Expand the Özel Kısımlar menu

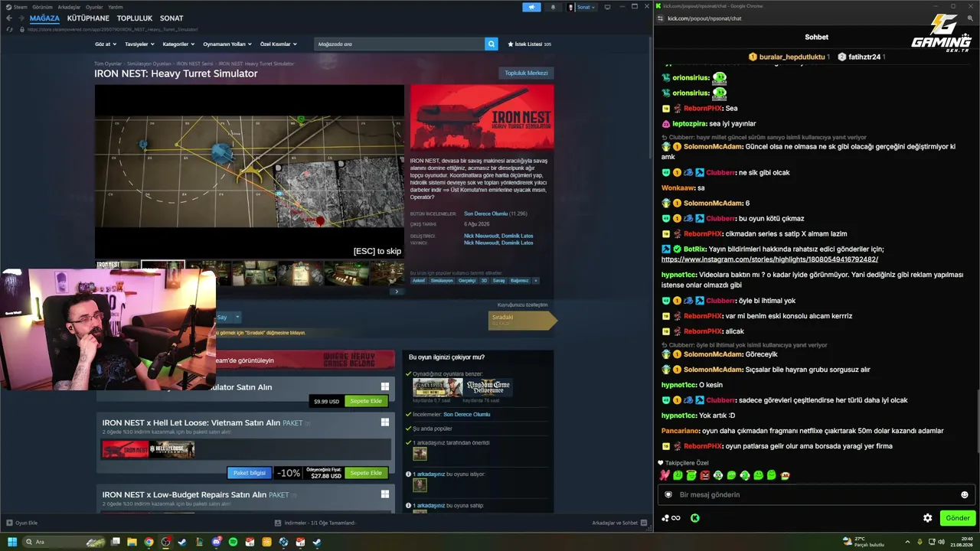click(x=277, y=44)
